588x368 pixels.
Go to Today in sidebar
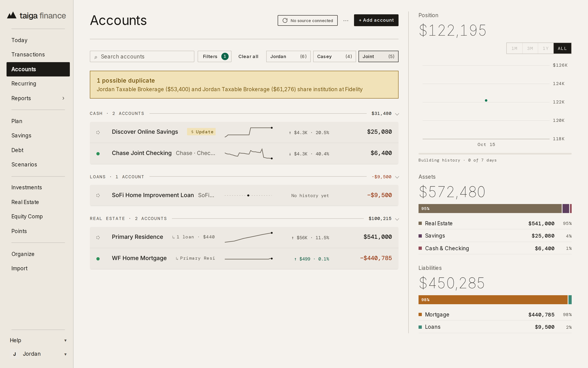(x=38, y=40)
